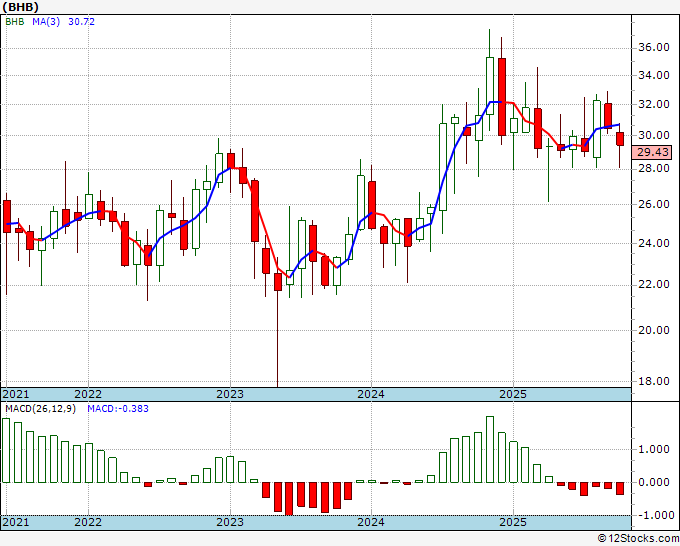Click the 36.00 price axis label
Viewport: 680px width, 546px height.
pos(653,47)
